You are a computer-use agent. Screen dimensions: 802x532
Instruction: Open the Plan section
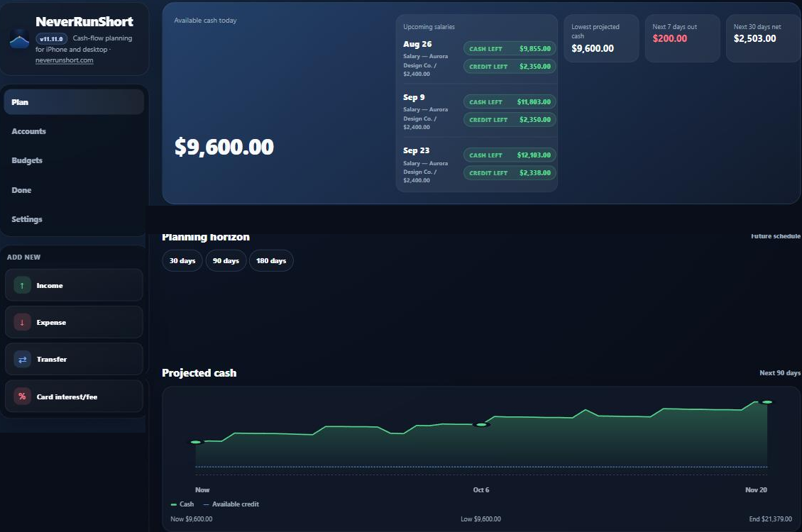point(74,101)
